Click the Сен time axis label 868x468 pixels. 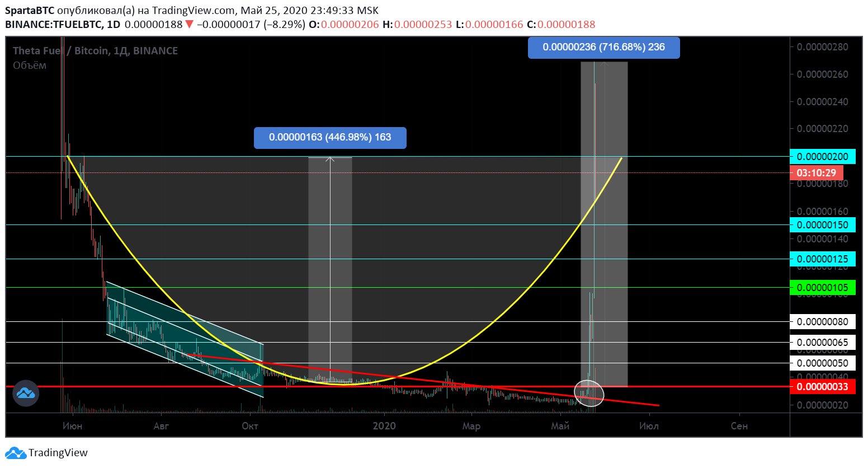739,426
